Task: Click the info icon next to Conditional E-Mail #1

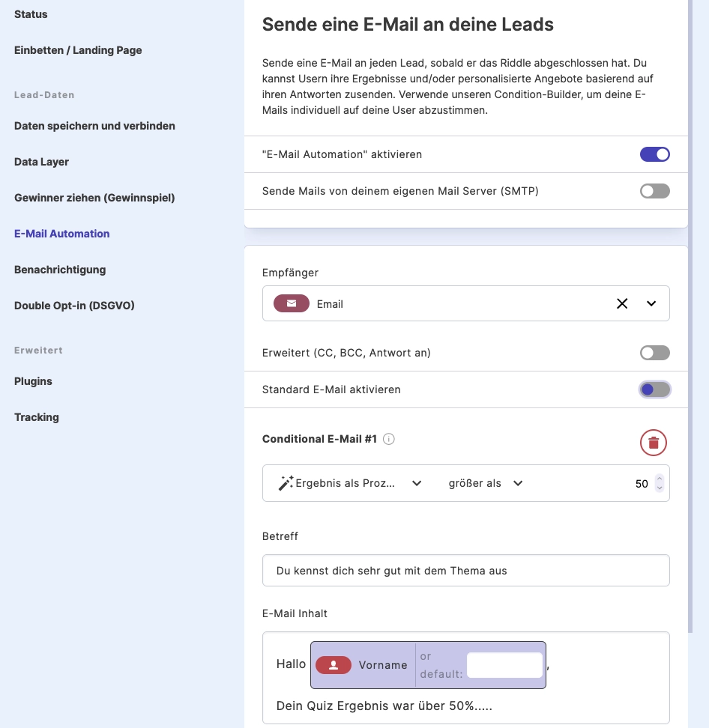Action: pyautogui.click(x=389, y=439)
